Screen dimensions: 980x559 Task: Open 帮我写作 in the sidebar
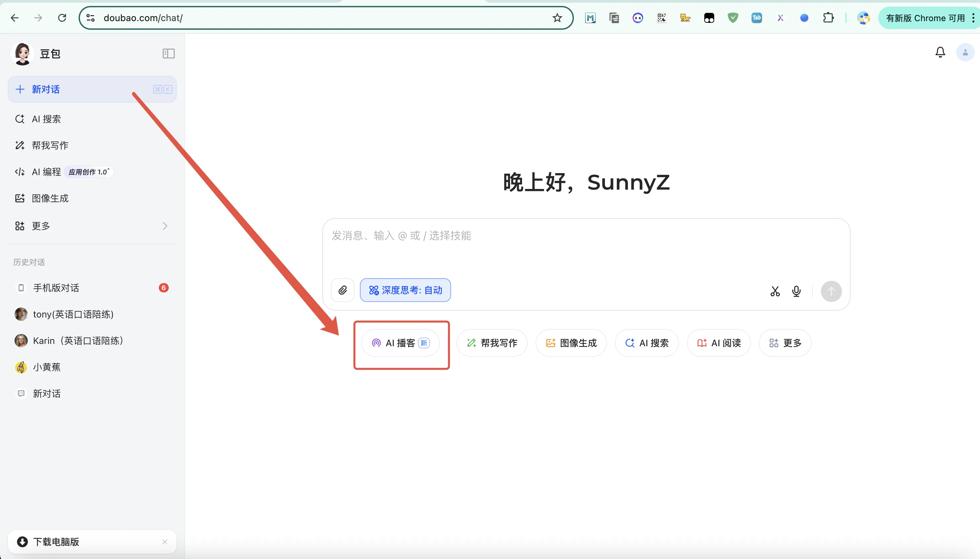click(x=92, y=145)
